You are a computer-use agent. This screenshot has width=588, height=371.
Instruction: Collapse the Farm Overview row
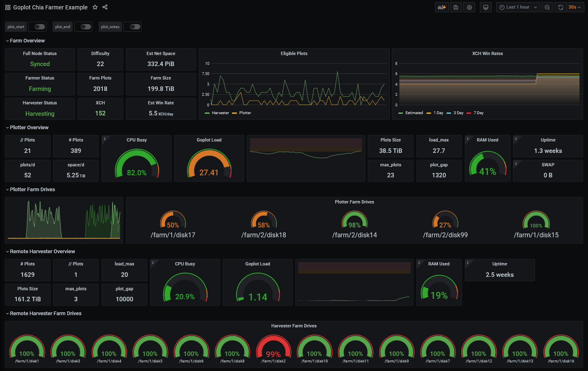coord(27,41)
